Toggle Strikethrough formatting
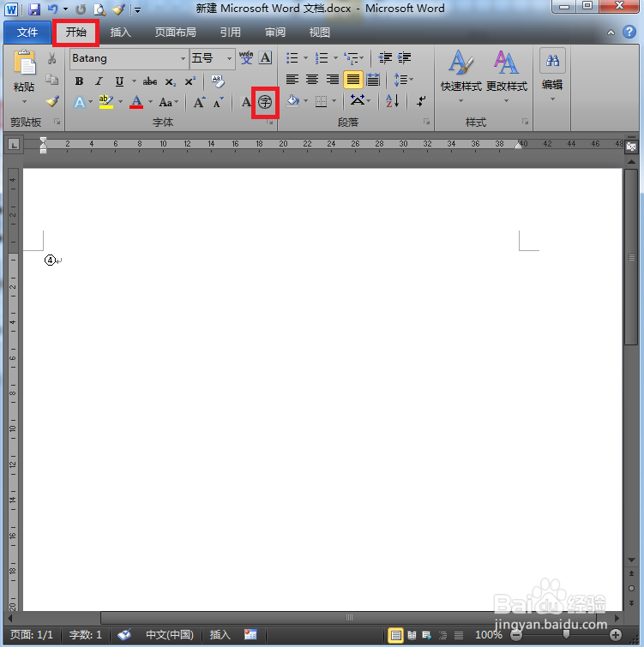This screenshot has height=647, width=644. point(150,81)
